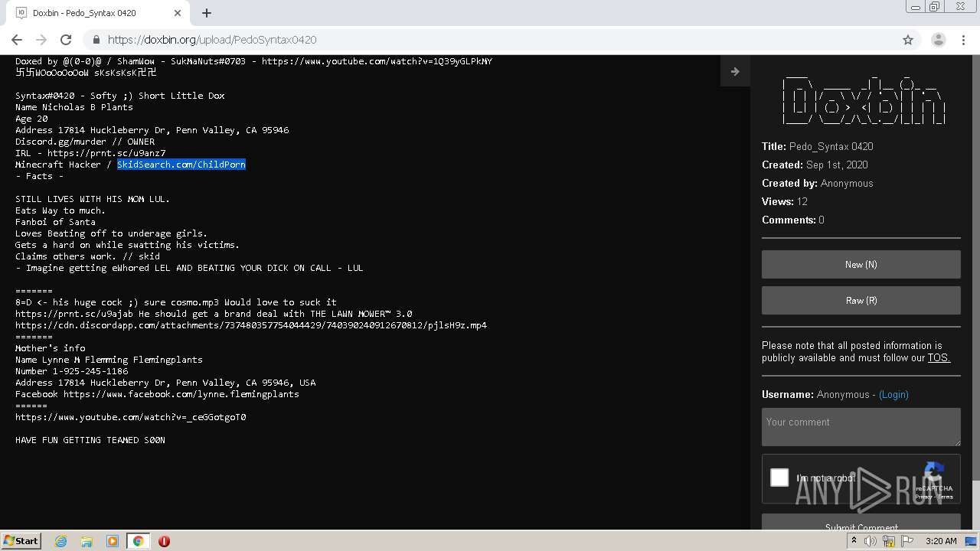Select the 'Created by: Anonymous' line

818,184
